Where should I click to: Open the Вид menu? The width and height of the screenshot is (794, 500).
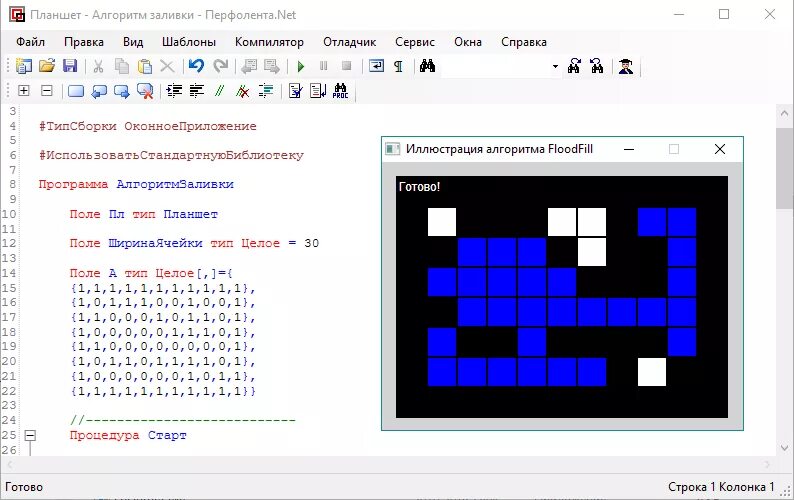coord(133,42)
